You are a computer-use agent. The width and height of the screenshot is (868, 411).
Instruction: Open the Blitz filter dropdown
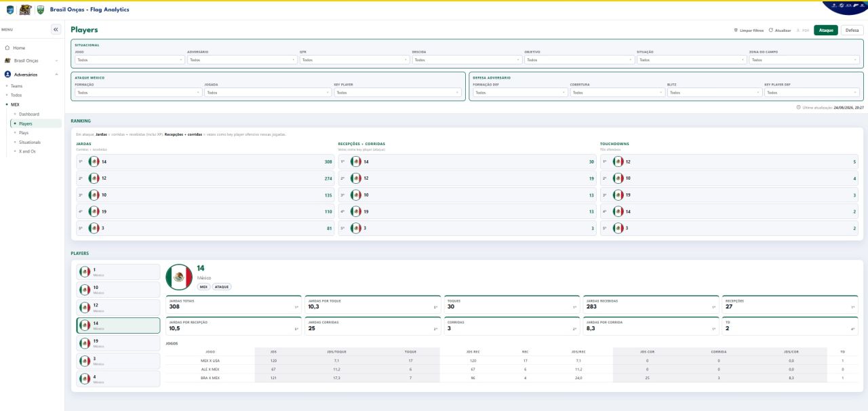pyautogui.click(x=713, y=92)
